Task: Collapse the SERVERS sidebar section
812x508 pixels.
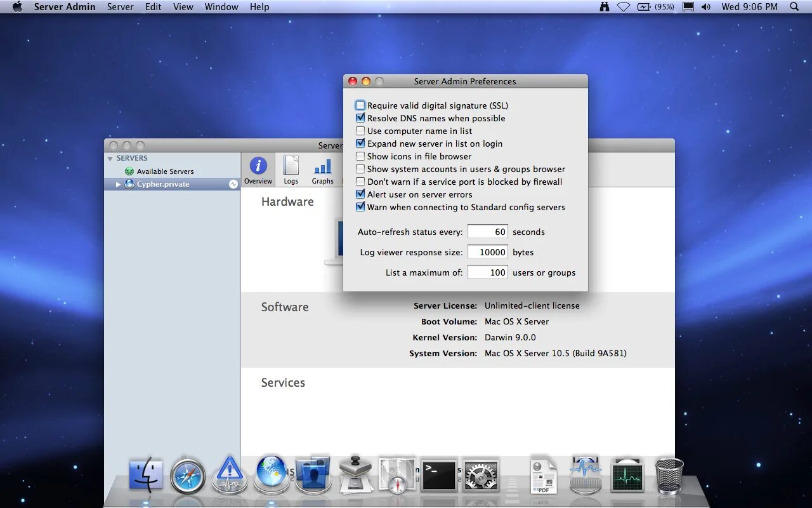Action: tap(110, 159)
